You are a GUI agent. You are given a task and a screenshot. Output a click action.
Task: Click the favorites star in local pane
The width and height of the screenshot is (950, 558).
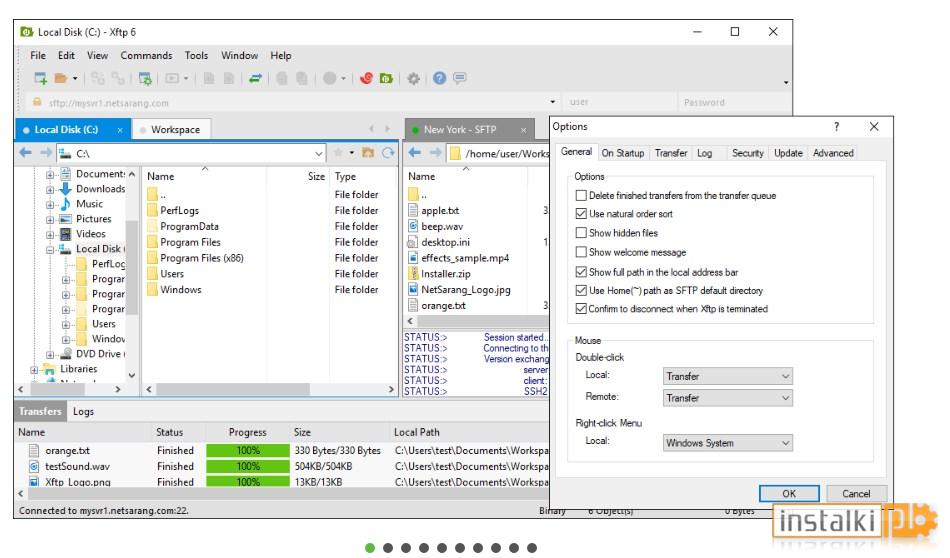point(338,153)
